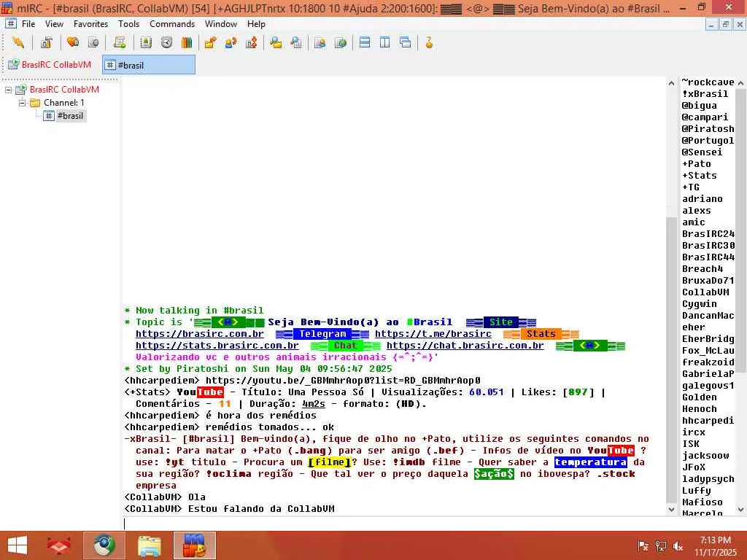Open the DCC Options toolbar icon
The image size is (747, 560).
252,42
